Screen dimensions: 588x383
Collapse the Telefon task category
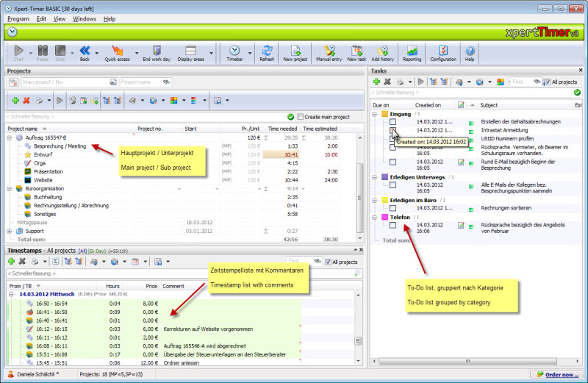pos(375,217)
